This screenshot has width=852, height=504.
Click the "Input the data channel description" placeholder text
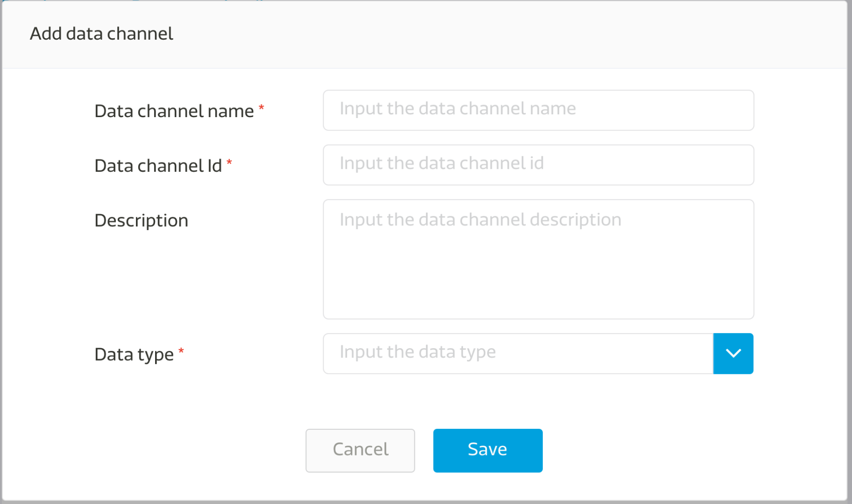[x=480, y=219]
